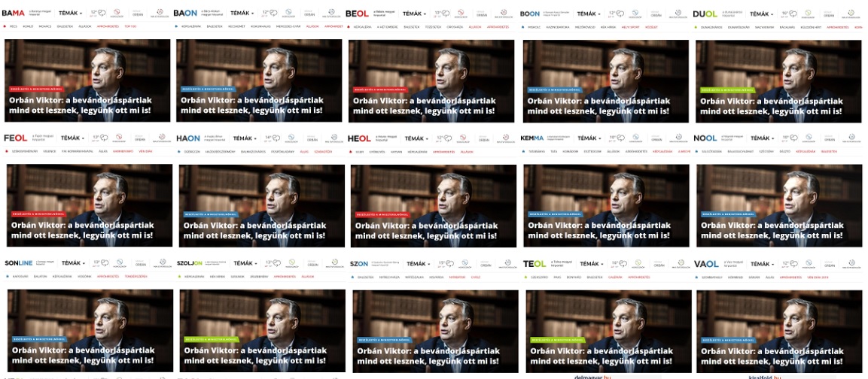
Task: Click blue category tag on BAON article
Action: coord(209,89)
